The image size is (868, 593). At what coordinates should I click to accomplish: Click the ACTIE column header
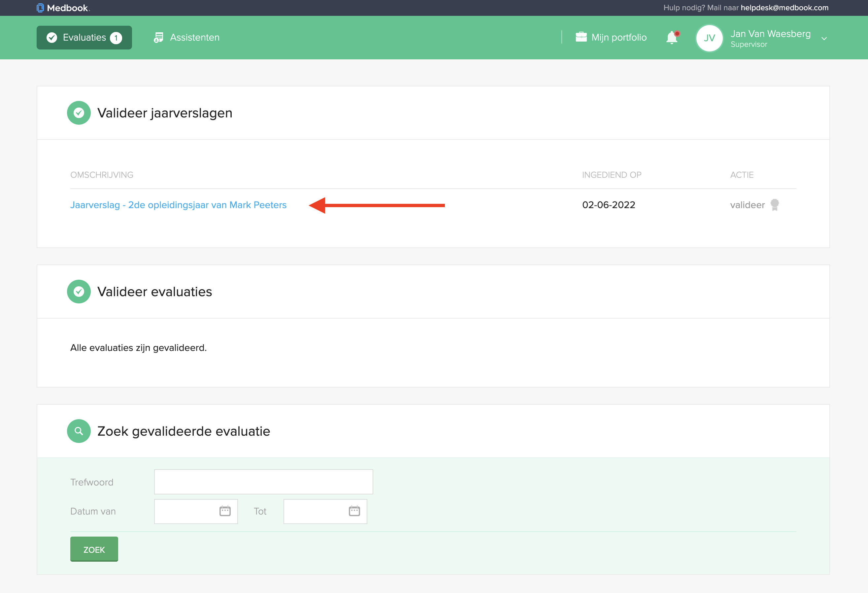point(742,175)
